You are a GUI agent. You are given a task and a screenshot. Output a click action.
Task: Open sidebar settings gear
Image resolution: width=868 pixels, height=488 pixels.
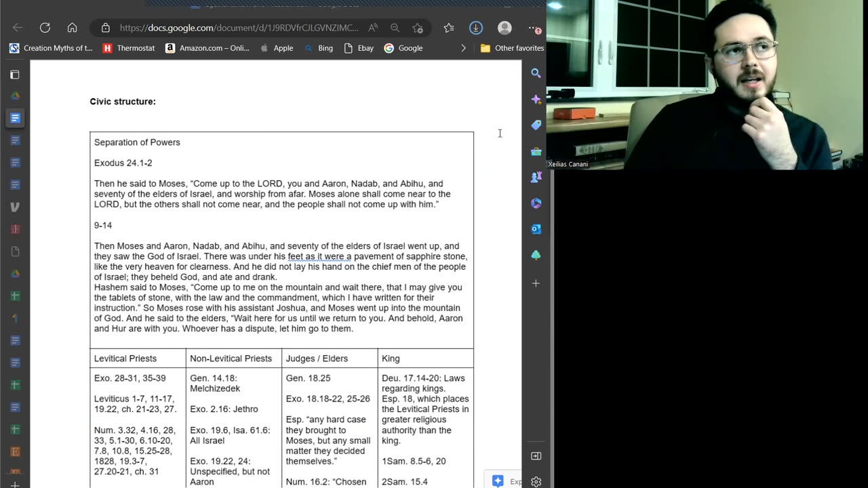tap(536, 482)
